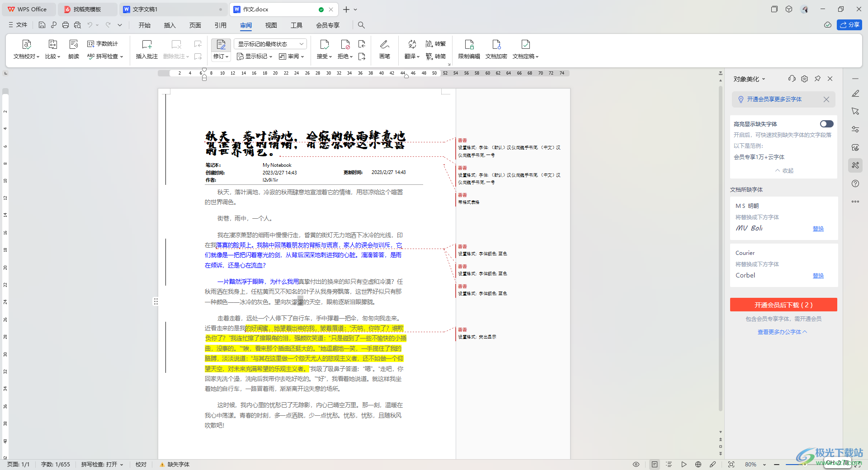
Task: Click the 比较 compare documents icon
Action: coord(52,44)
